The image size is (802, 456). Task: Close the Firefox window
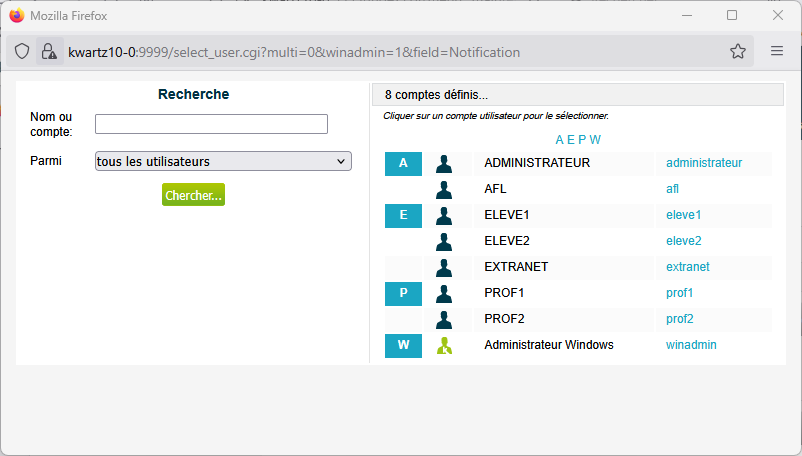tap(777, 16)
